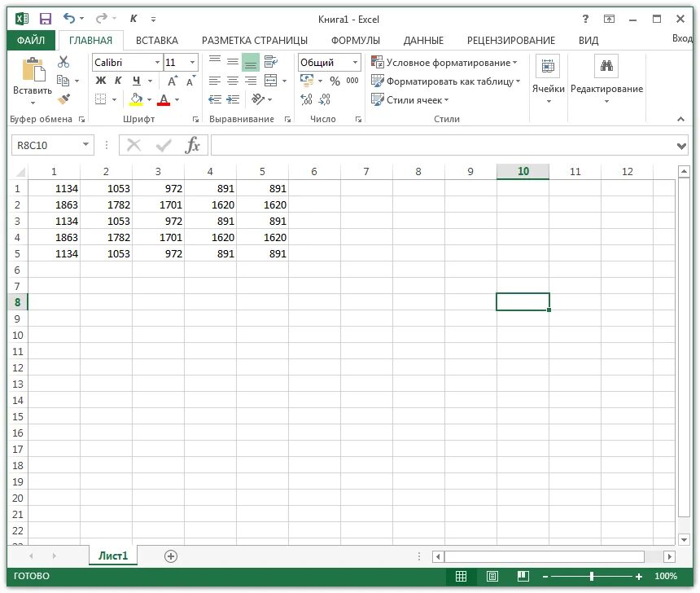Cut selection with the scissors icon
Screen dimensions: 700x593
(63, 62)
